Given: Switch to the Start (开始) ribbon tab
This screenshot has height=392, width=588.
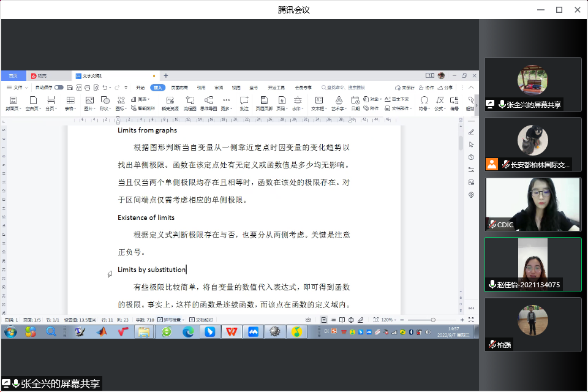Looking at the screenshot, I should 140,88.
